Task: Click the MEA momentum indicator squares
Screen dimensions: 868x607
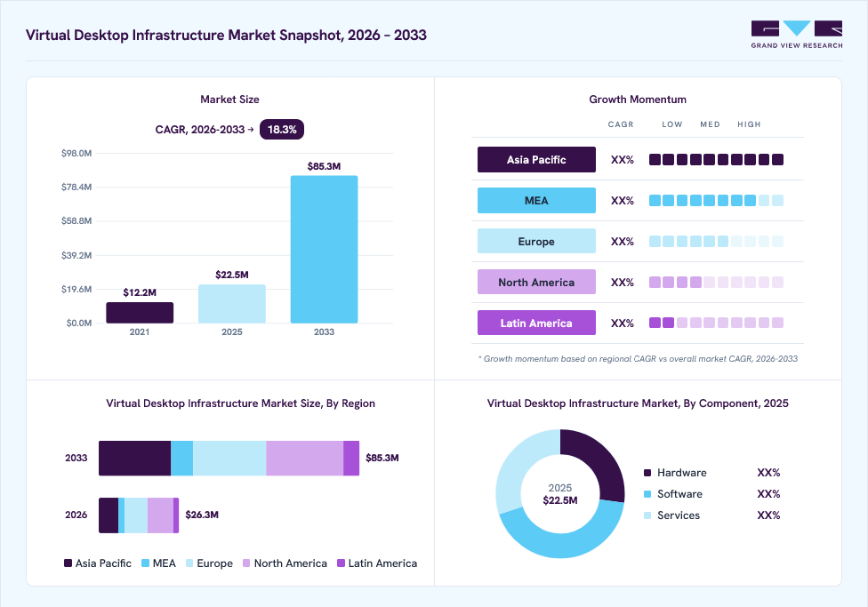Action: pos(716,200)
